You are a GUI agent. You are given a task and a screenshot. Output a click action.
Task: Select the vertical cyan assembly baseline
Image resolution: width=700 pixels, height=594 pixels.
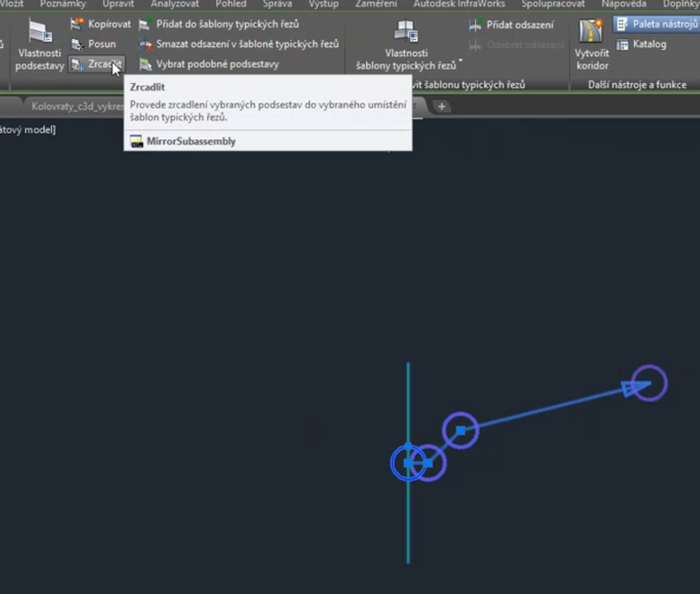[x=408, y=522]
